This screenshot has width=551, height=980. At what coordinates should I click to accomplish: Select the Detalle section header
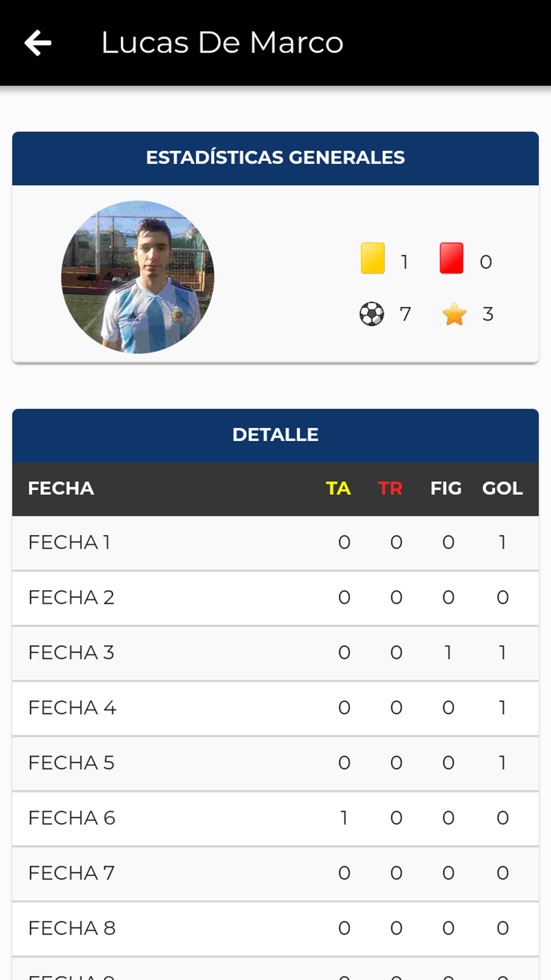click(275, 435)
